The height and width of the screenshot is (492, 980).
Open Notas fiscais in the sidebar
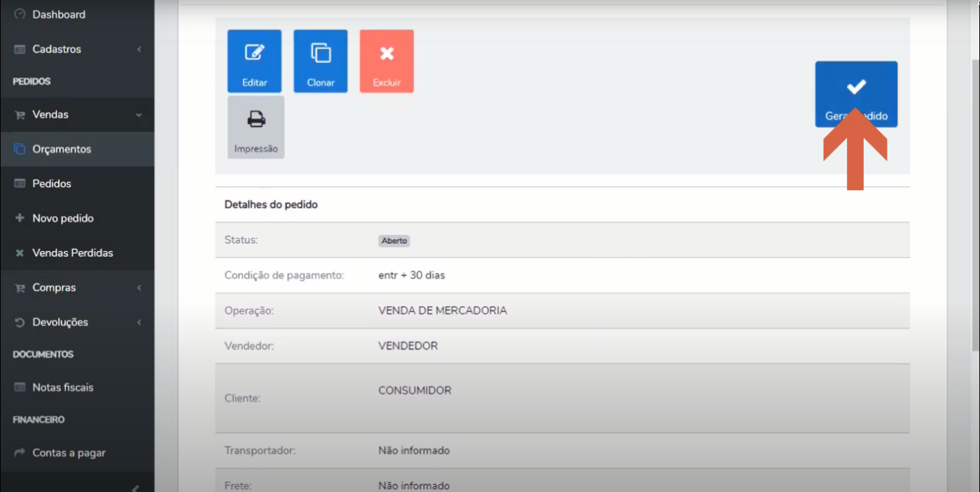tap(77, 387)
